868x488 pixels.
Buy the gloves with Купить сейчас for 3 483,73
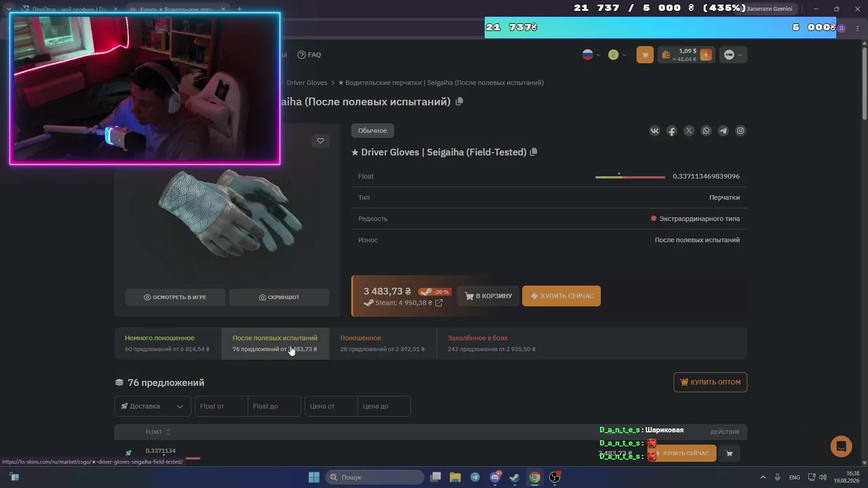click(561, 296)
